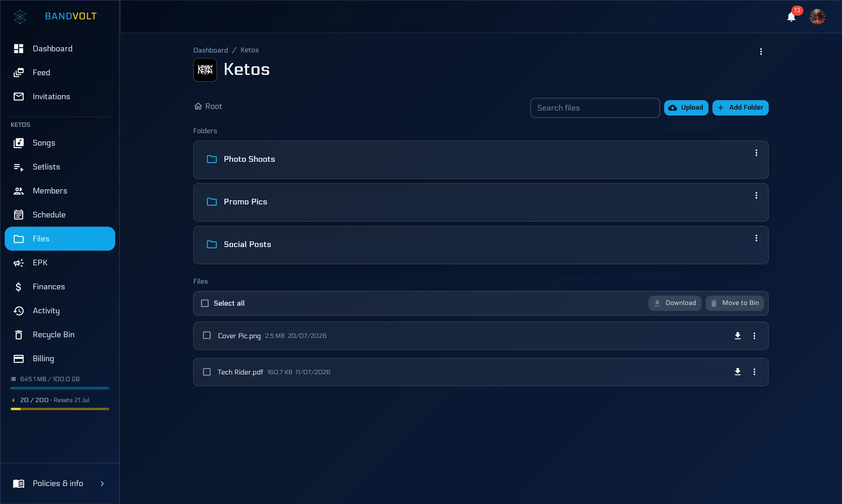Click the Add Folder button

pyautogui.click(x=740, y=108)
